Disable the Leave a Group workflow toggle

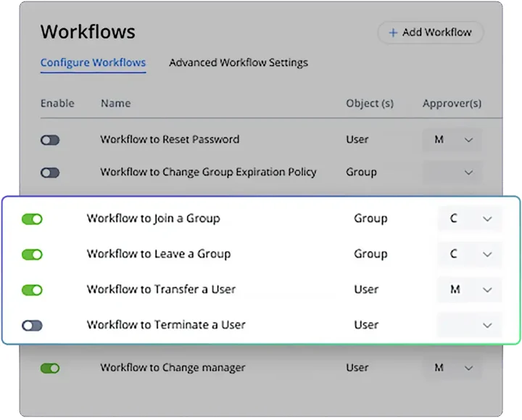(x=33, y=255)
